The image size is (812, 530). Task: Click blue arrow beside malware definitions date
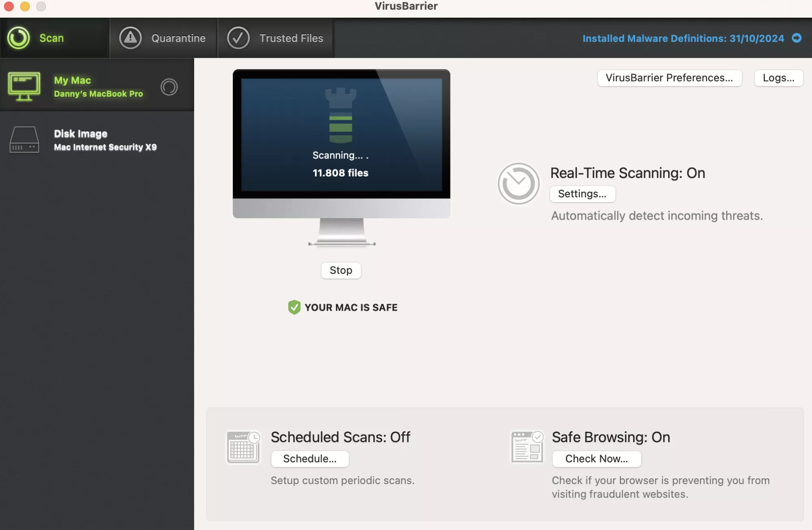[x=797, y=38]
